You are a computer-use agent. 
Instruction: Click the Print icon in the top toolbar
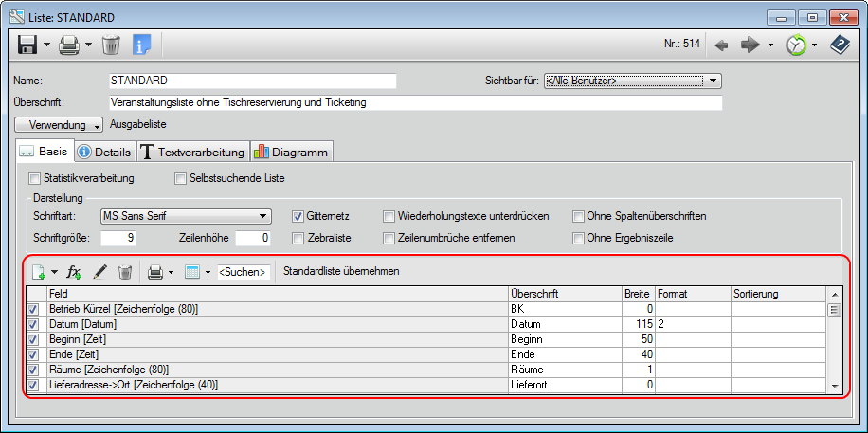click(68, 45)
